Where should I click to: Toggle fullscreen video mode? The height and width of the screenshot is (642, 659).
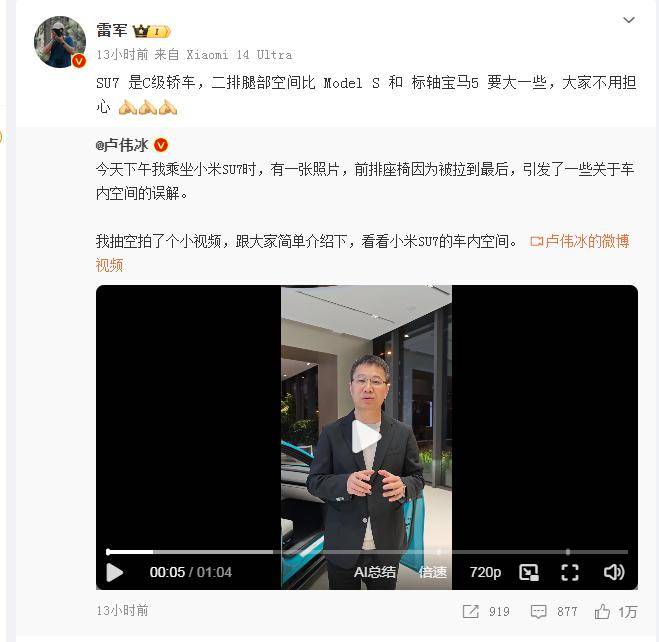[x=570, y=572]
